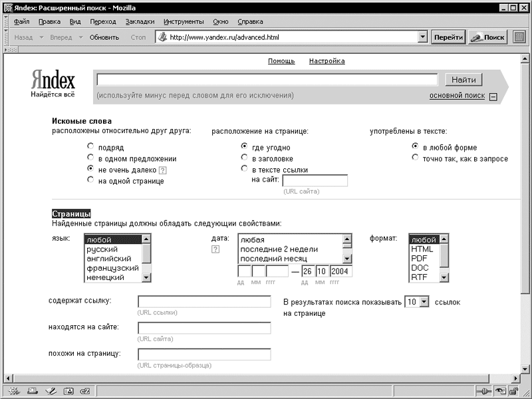Viewport: 532px width, 399px height.
Task: Select "в заголовке" radio button
Action: [244, 158]
